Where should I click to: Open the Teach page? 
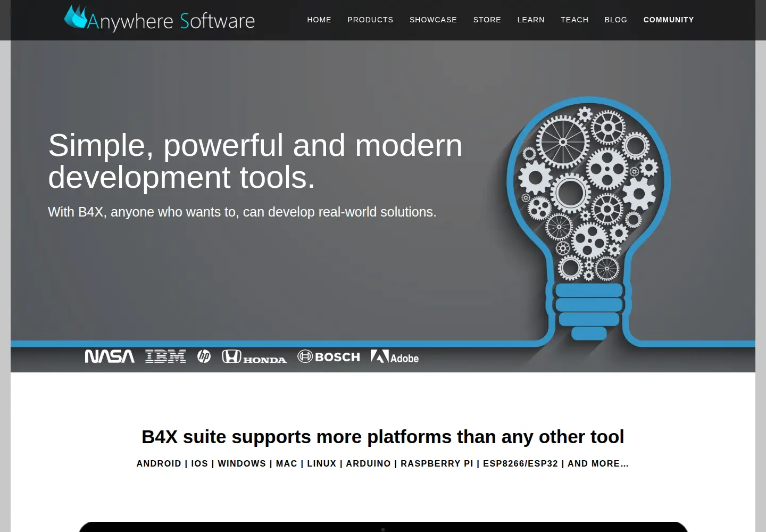pyautogui.click(x=574, y=20)
